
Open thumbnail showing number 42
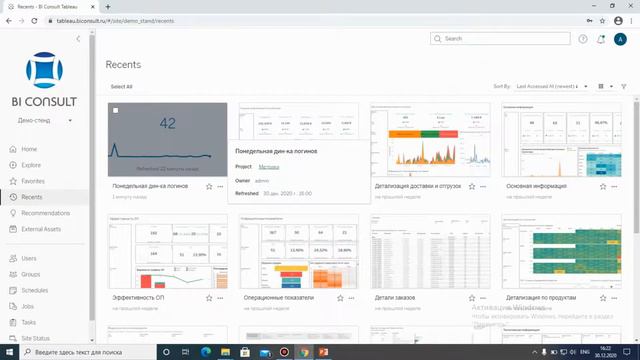167,139
